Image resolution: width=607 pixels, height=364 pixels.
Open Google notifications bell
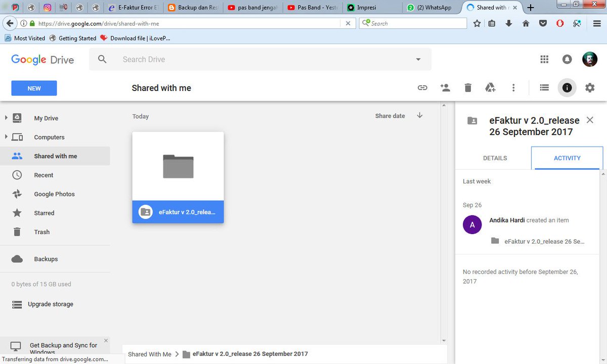point(567,59)
